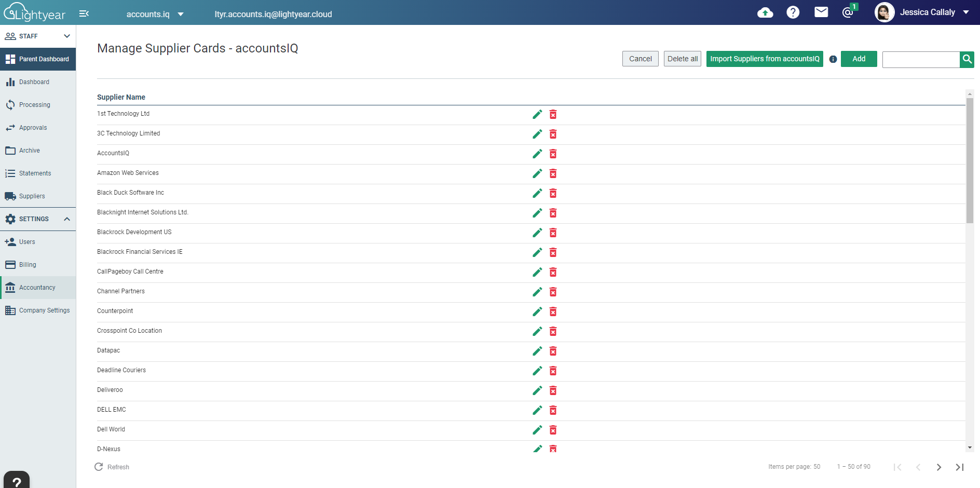Click the scrollbar down arrow
This screenshot has width=980, height=488.
(970, 448)
